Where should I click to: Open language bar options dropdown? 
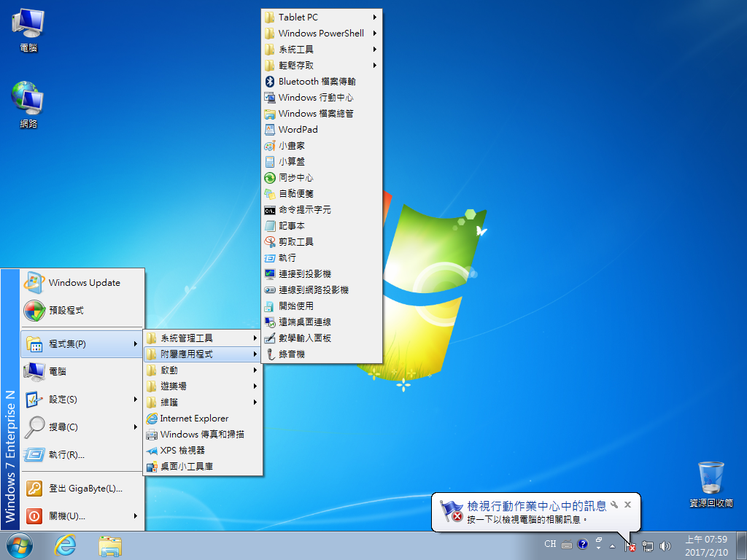pyautogui.click(x=598, y=548)
